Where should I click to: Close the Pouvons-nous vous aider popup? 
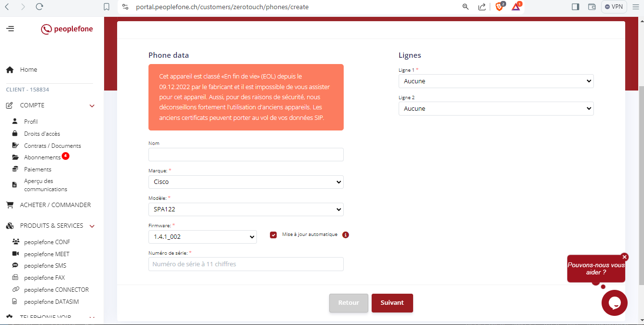click(x=625, y=257)
